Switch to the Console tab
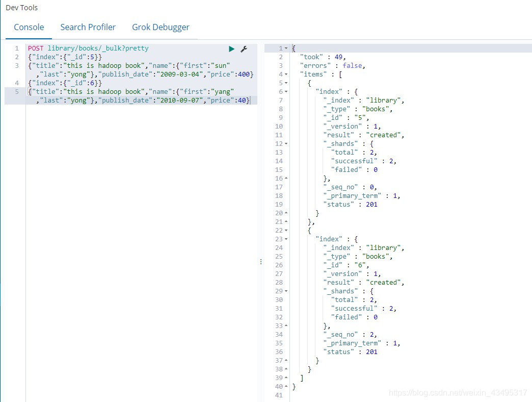 (29, 27)
